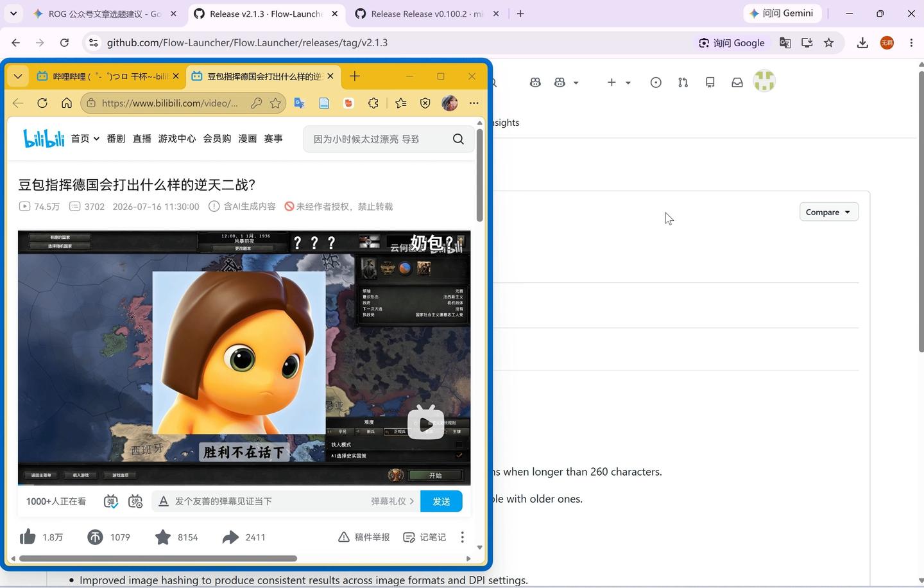Image resolution: width=924 pixels, height=588 pixels.
Task: Toggle danmaku display on/off icon
Action: 110,501
